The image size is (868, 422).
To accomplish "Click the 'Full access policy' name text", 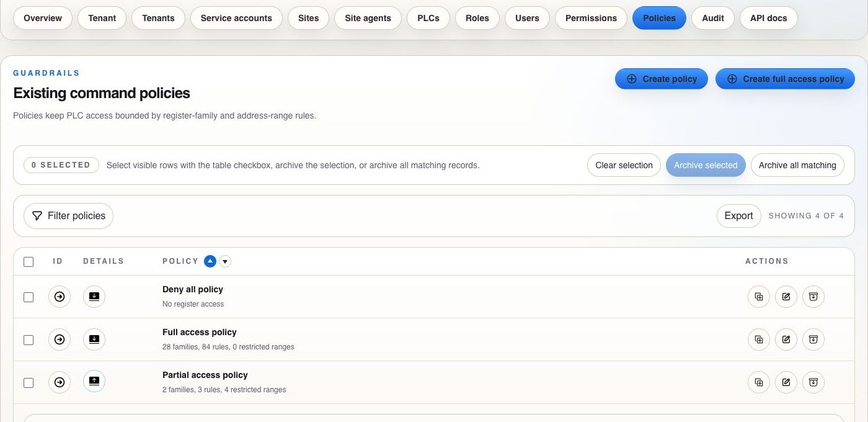I will click(x=200, y=332).
